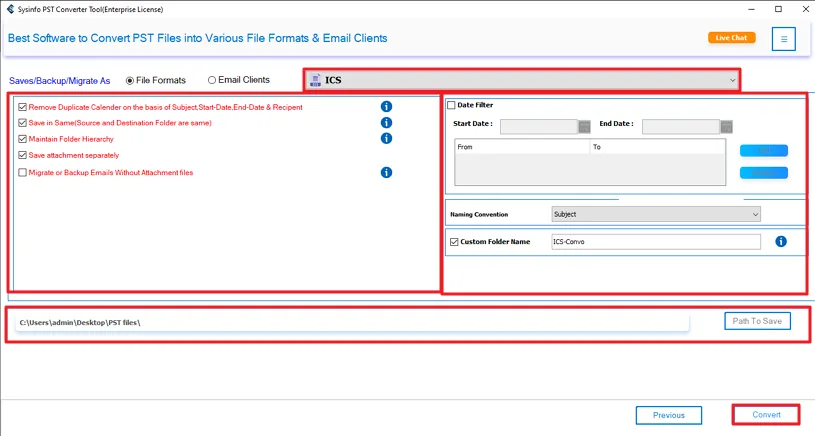Toggle Save in Same folder checkbox
This screenshot has width=815, height=436.
click(x=22, y=123)
